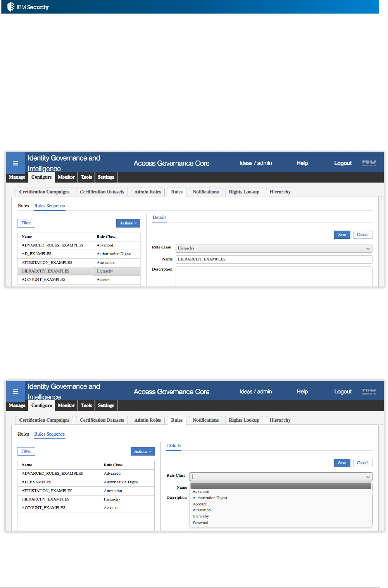Viewport: 388px width, 588px height.
Task: Open Actions dropdown in upper screenshot
Action: (128, 223)
